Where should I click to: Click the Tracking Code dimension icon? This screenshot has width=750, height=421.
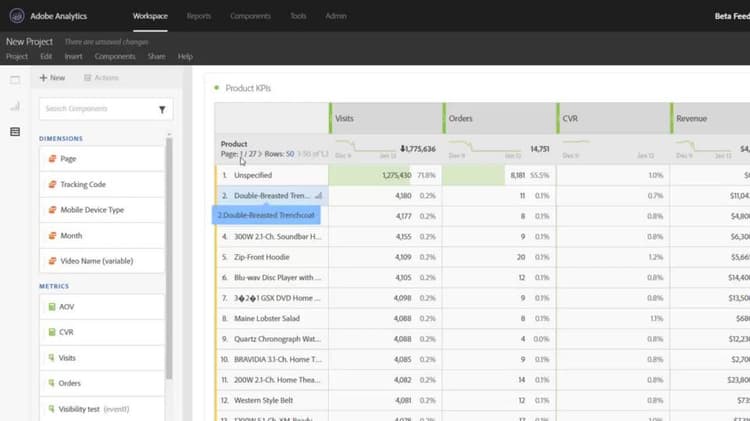[52, 184]
